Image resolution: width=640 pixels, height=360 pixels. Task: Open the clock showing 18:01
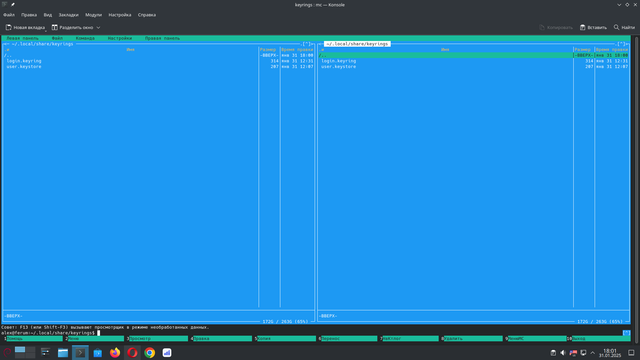(610, 353)
